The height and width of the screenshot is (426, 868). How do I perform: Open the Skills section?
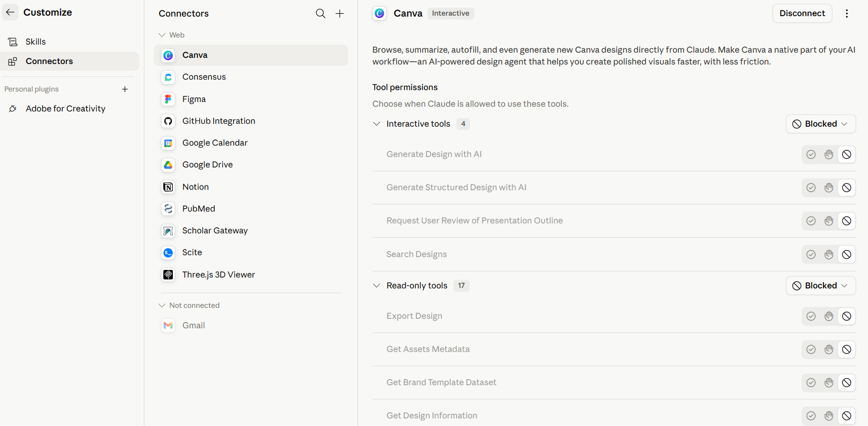70,42
